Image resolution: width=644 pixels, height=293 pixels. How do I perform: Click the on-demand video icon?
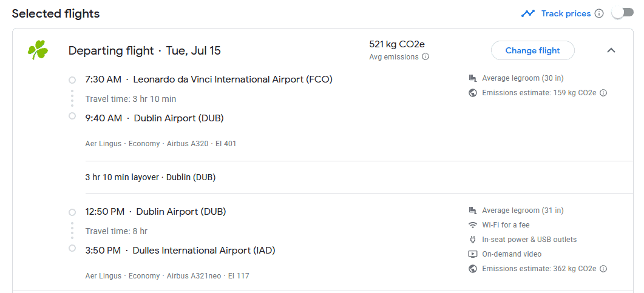473,254
